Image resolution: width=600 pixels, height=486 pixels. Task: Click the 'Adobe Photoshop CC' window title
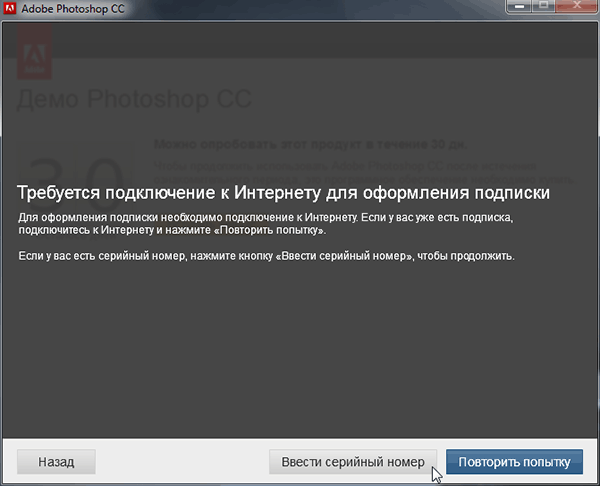[x=73, y=9]
